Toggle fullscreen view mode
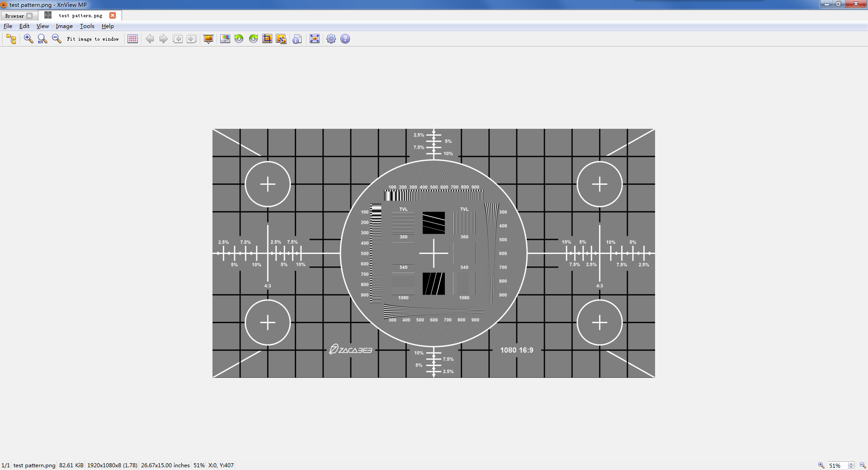 point(315,39)
